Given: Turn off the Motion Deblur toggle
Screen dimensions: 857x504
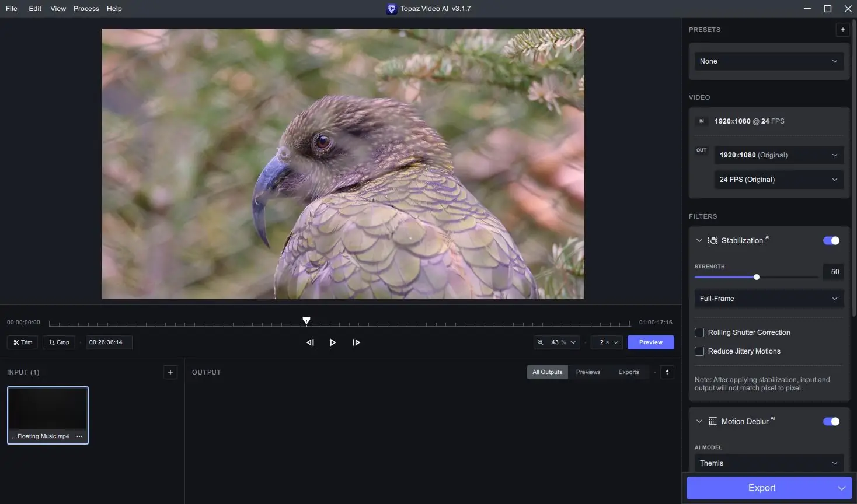Looking at the screenshot, I should [831, 421].
